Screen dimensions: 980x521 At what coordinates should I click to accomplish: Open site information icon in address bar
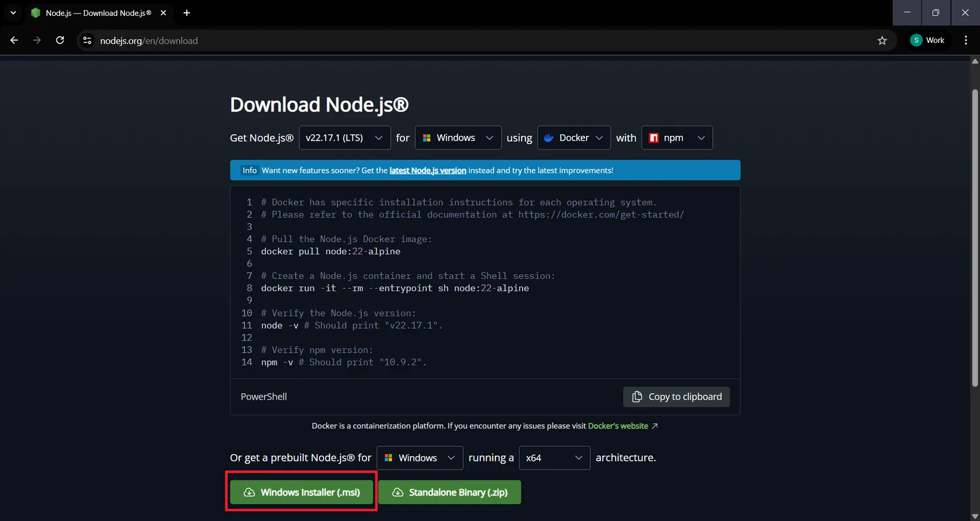(x=88, y=40)
